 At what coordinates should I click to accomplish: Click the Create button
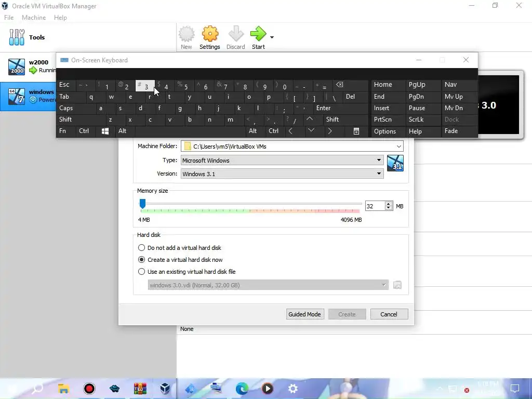point(347,314)
